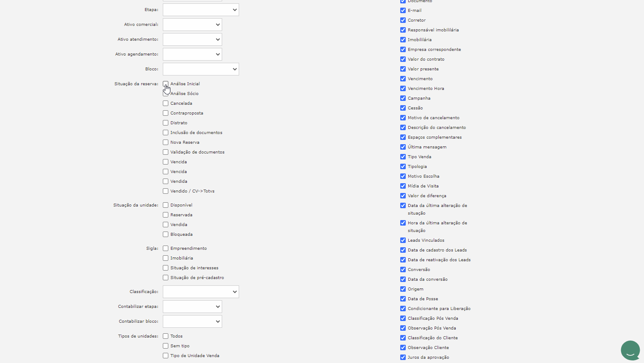Screen dimensions: 644x363
Task: Check Imobiliária under the Sigla section
Action: pyautogui.click(x=166, y=258)
